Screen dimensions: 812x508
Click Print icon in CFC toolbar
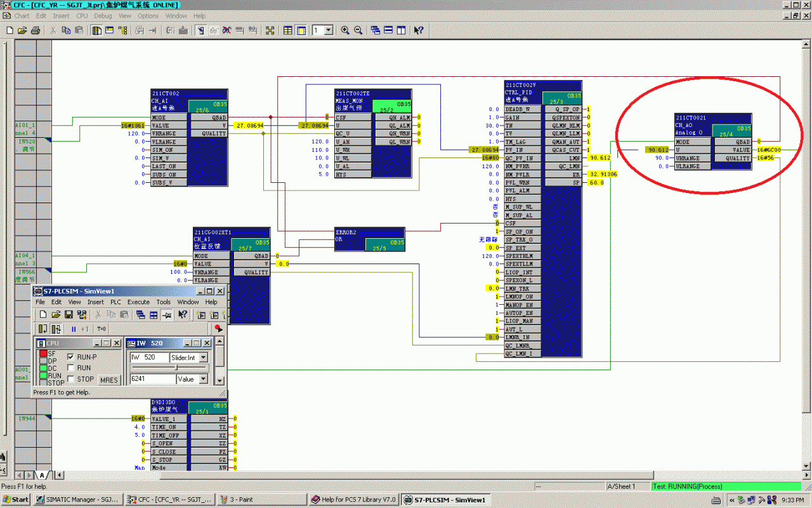tap(36, 30)
